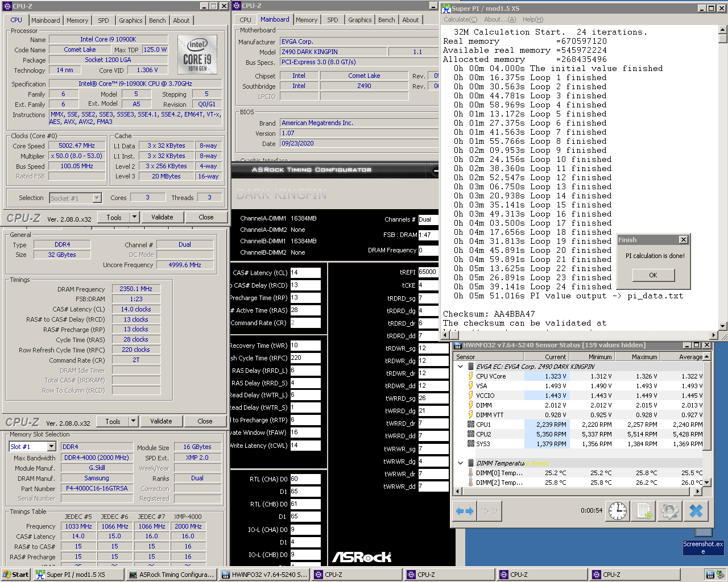Viewport: 728px width, 582px height.
Task: Open the Windows Start menu
Action: (x=15, y=575)
